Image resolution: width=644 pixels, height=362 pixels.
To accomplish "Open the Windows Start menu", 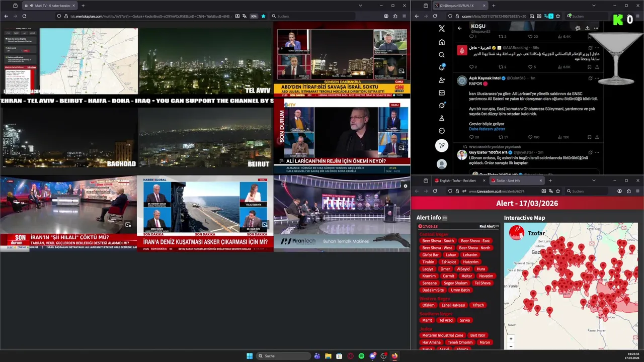I will click(x=250, y=356).
